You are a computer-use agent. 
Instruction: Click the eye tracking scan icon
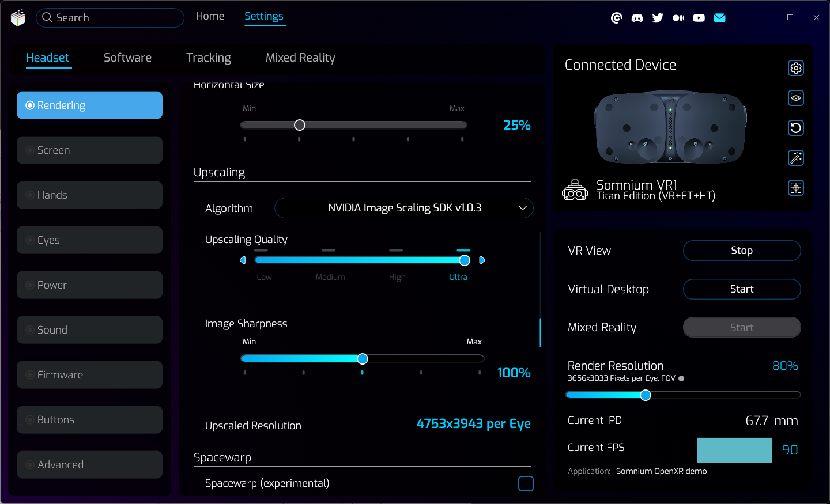[x=796, y=98]
